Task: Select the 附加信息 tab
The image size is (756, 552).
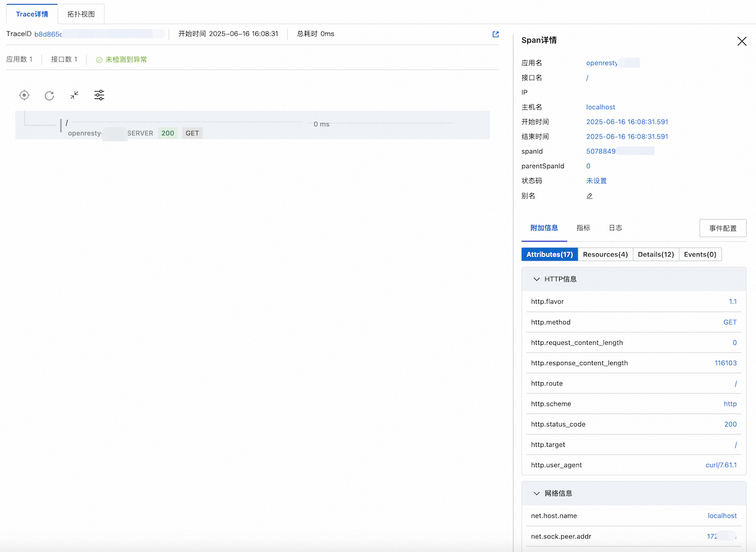Action: (x=544, y=228)
